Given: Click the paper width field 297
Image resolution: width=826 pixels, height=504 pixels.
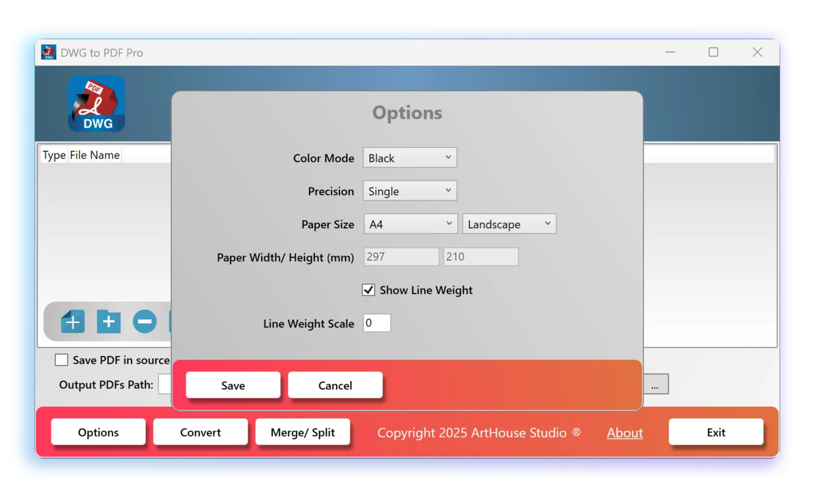Looking at the screenshot, I should click(402, 257).
